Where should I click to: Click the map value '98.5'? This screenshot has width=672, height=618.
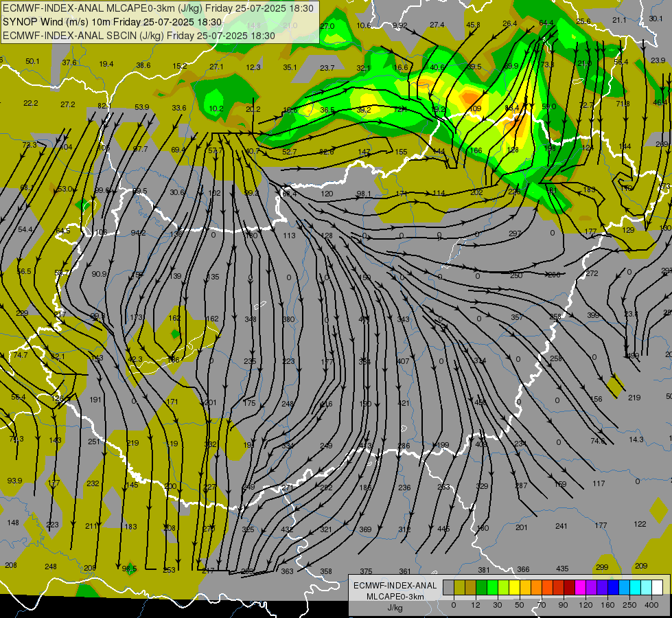click(129, 569)
